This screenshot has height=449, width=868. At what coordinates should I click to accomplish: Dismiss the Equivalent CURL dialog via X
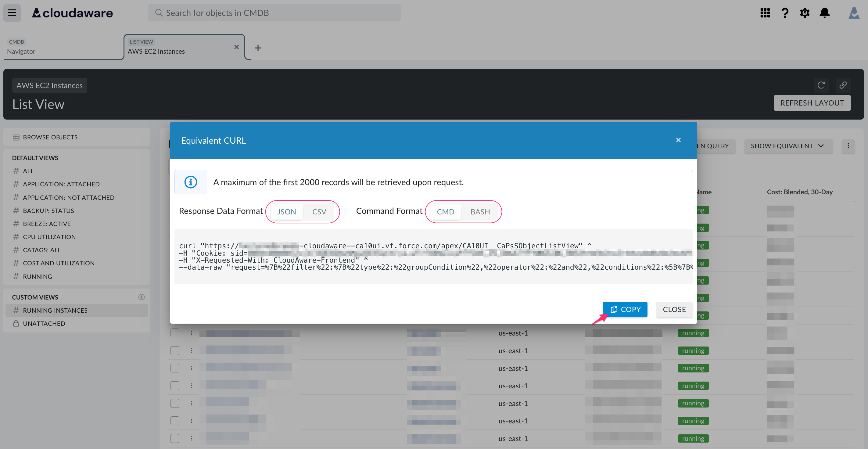coord(678,140)
